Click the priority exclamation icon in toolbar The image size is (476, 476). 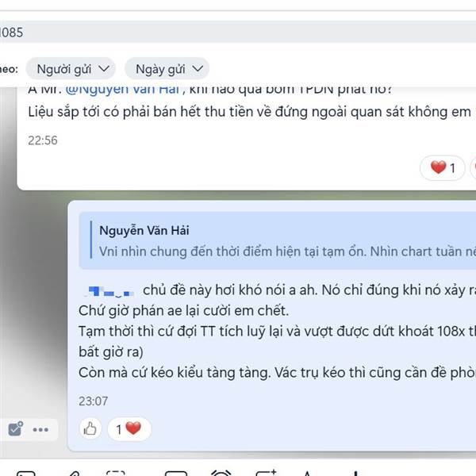click(355, 474)
